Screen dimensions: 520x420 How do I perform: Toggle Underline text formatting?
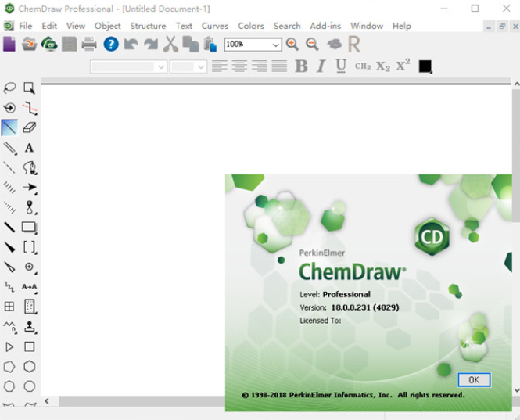click(341, 66)
